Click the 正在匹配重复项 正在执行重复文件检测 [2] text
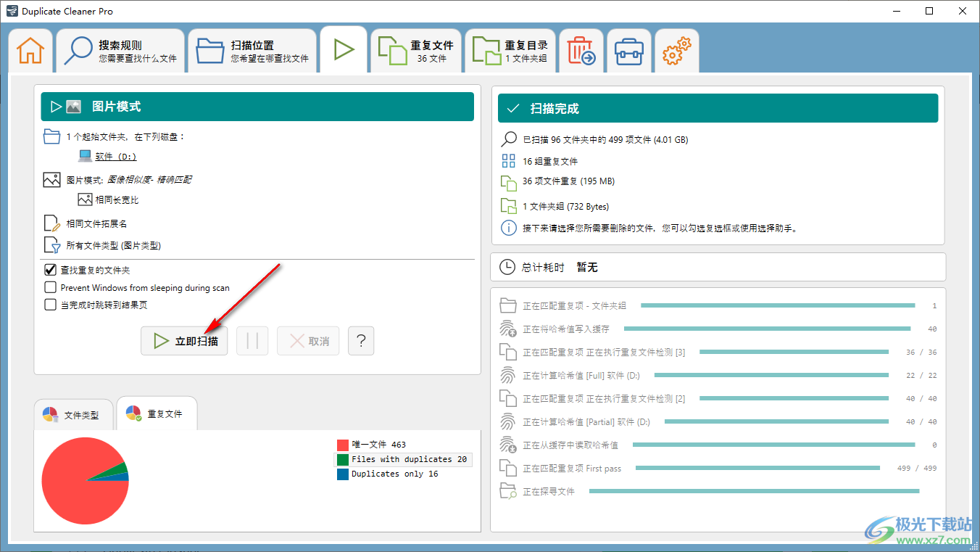This screenshot has width=980, height=552. [x=604, y=399]
